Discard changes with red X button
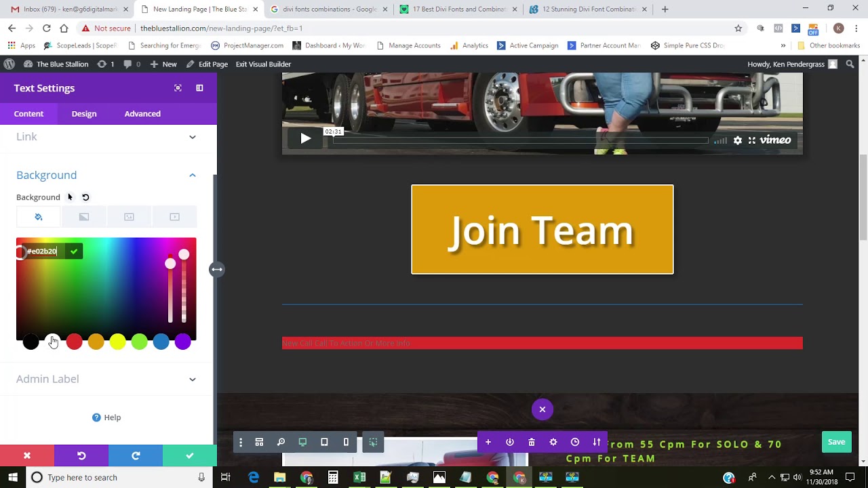This screenshot has height=488, width=868. [x=27, y=455]
